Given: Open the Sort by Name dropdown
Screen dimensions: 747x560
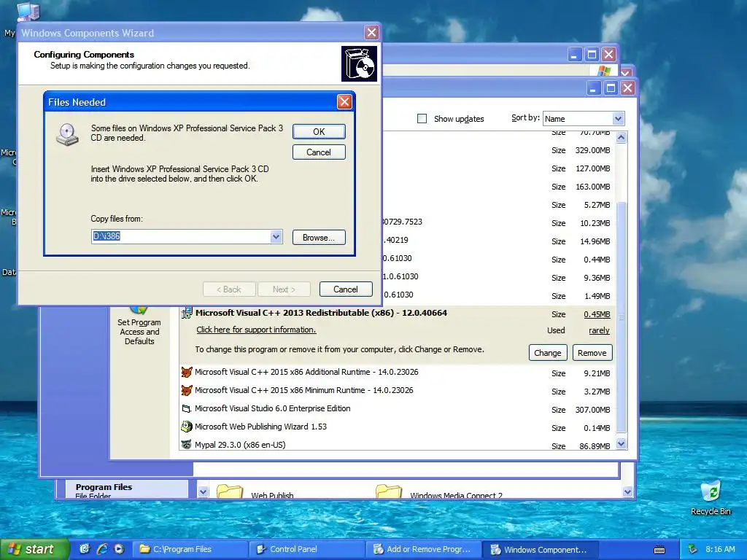Looking at the screenshot, I should click(x=618, y=119).
